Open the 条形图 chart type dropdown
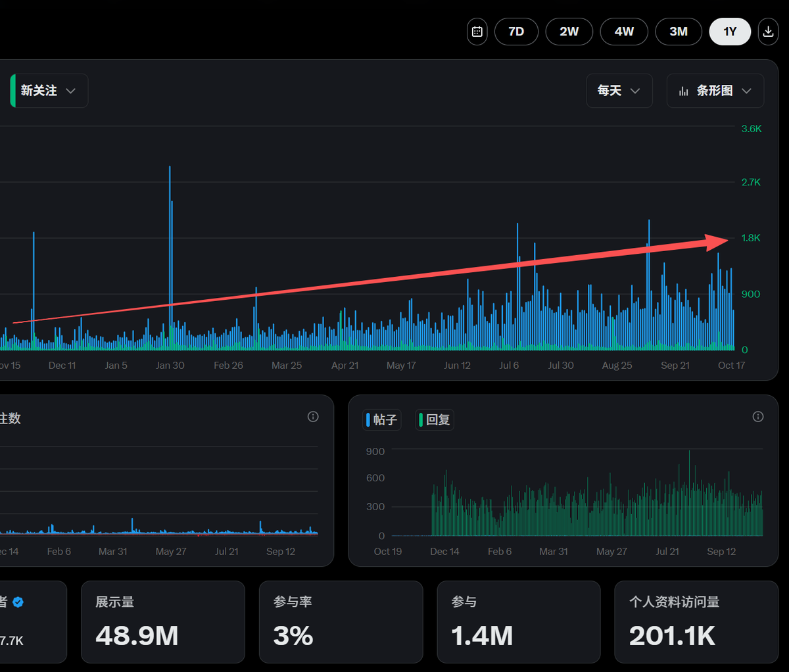 715,91
